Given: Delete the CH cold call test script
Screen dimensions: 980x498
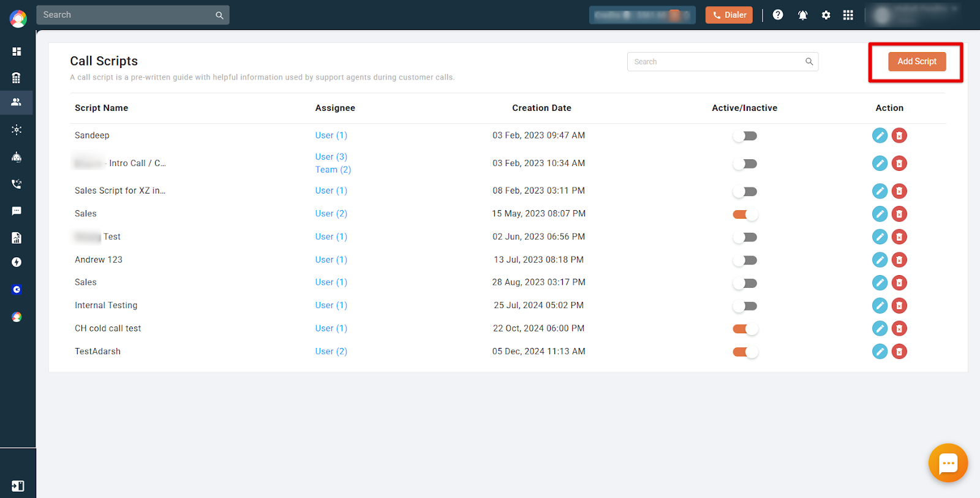Looking at the screenshot, I should 899,328.
